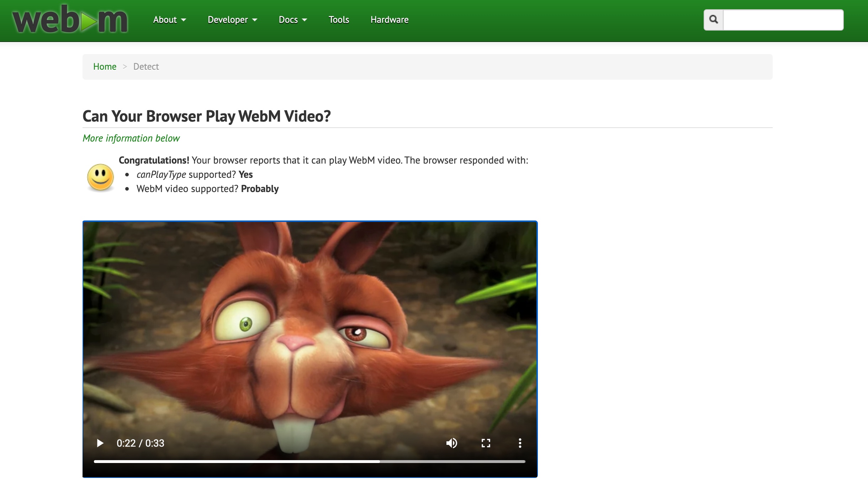This screenshot has height=495, width=868.
Task: Click the smiley face icon
Action: coord(100,177)
